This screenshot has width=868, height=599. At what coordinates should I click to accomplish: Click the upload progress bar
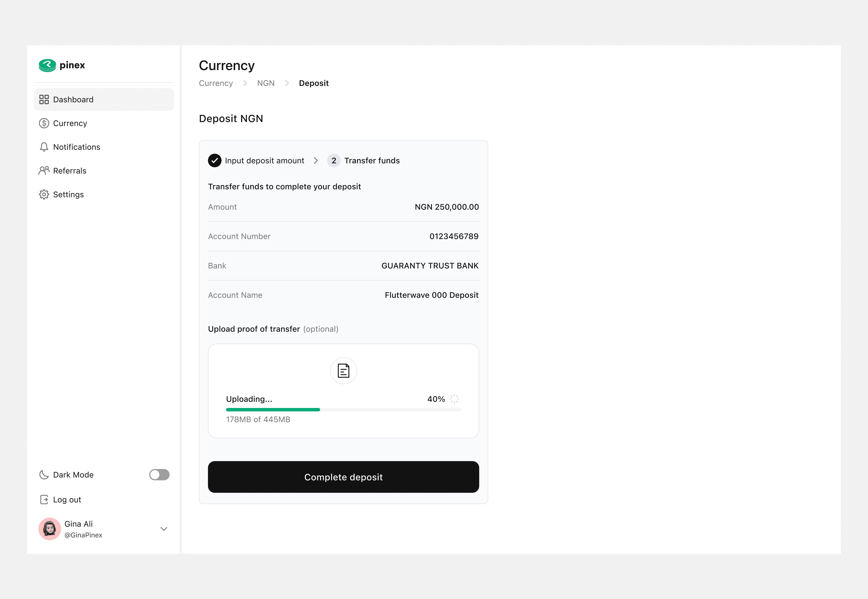343,410
